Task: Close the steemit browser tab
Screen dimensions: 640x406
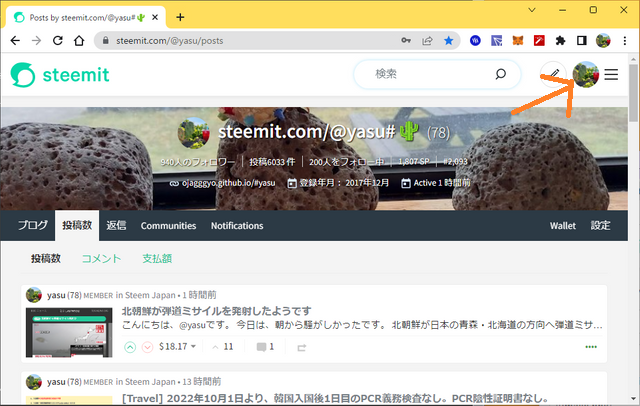Action: [x=155, y=18]
